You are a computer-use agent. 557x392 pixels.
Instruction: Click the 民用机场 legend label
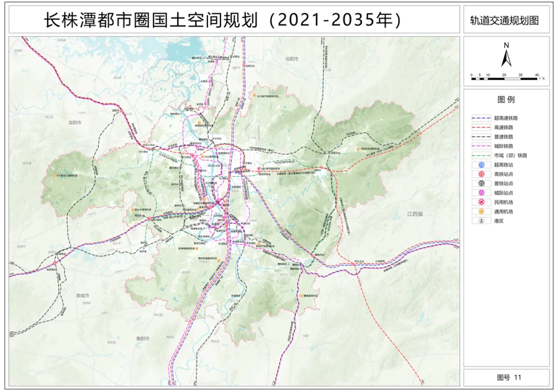click(504, 203)
